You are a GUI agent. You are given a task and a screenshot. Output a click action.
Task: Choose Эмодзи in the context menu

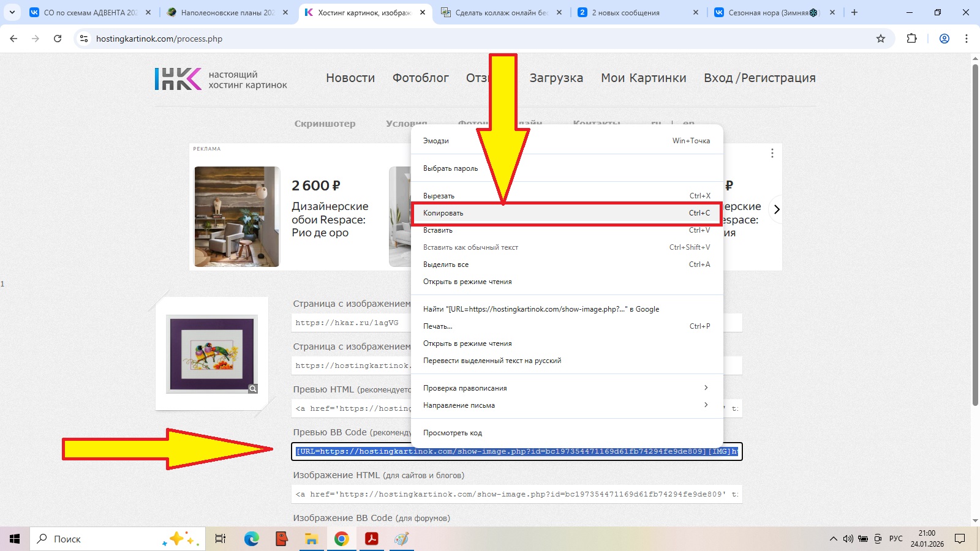click(x=567, y=141)
